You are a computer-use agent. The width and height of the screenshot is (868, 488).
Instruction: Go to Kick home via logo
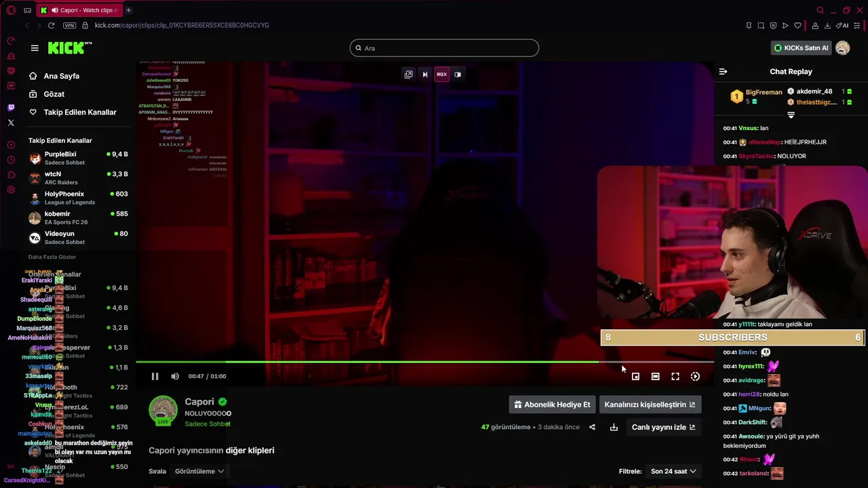coord(70,47)
